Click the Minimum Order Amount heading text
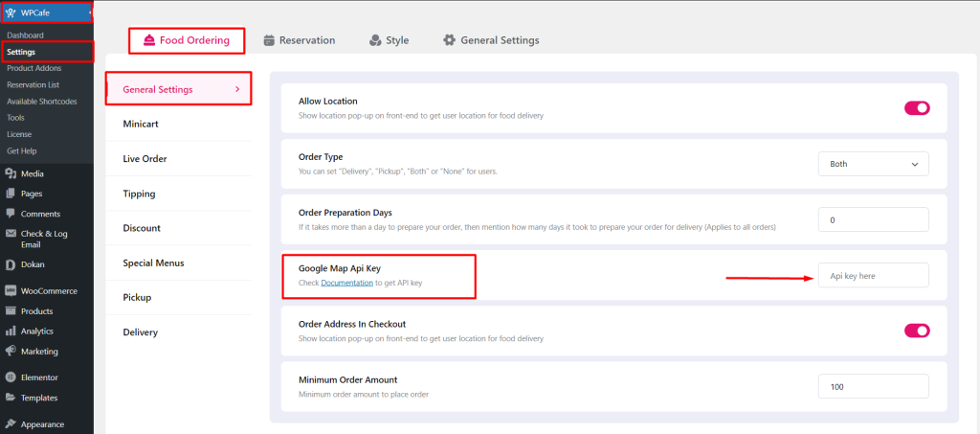Screen dimensions: 980x434 [348, 379]
